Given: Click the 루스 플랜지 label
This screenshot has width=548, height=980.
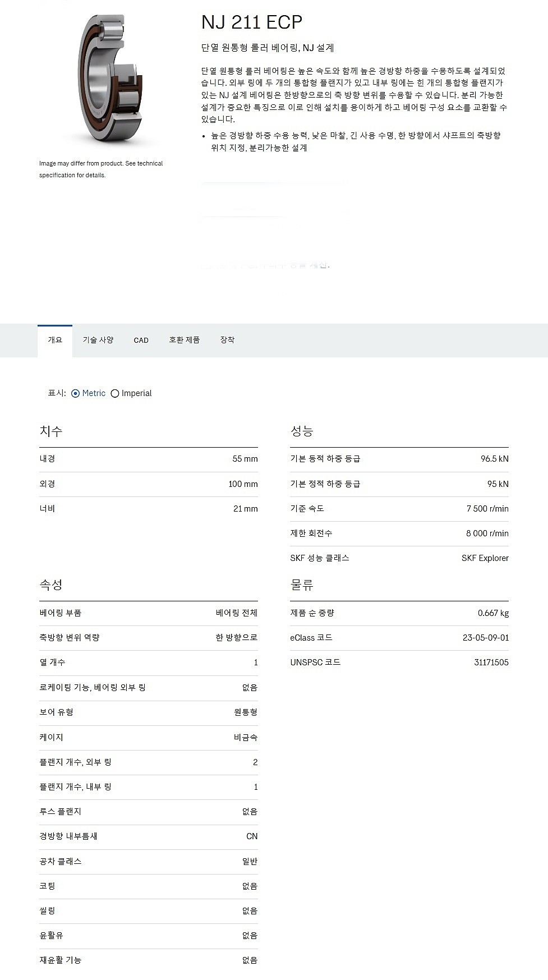Looking at the screenshot, I should coord(61,812).
